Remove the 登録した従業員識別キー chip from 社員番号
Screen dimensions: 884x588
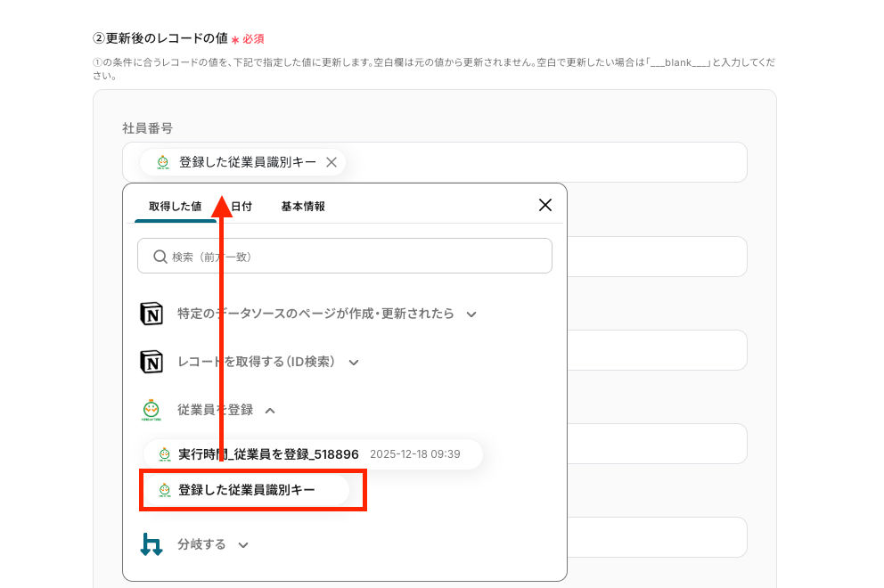331,162
